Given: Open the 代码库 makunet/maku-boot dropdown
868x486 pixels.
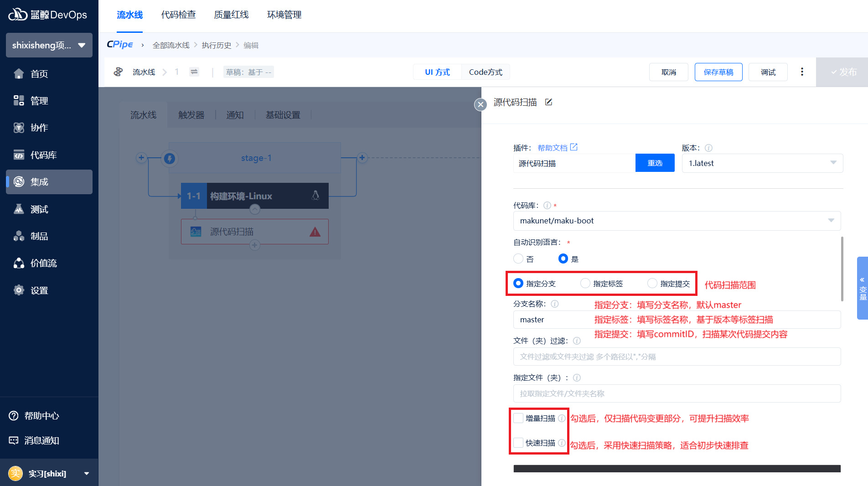Looking at the screenshot, I should [x=677, y=221].
